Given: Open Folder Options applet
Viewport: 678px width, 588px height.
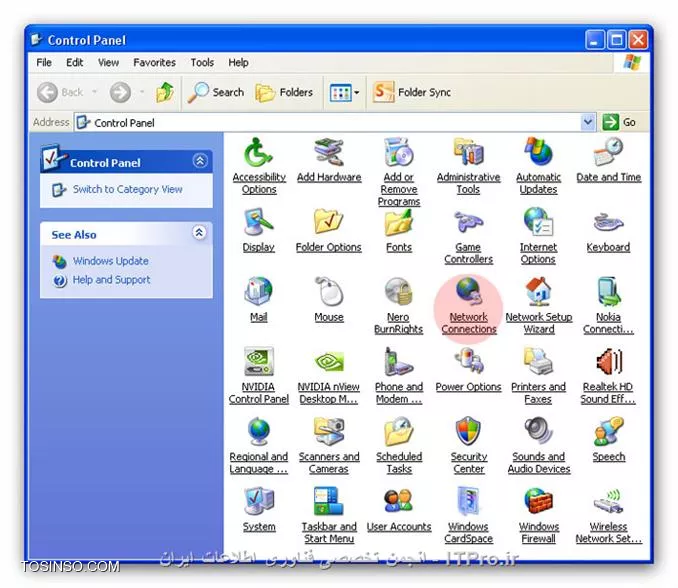Looking at the screenshot, I should (329, 230).
